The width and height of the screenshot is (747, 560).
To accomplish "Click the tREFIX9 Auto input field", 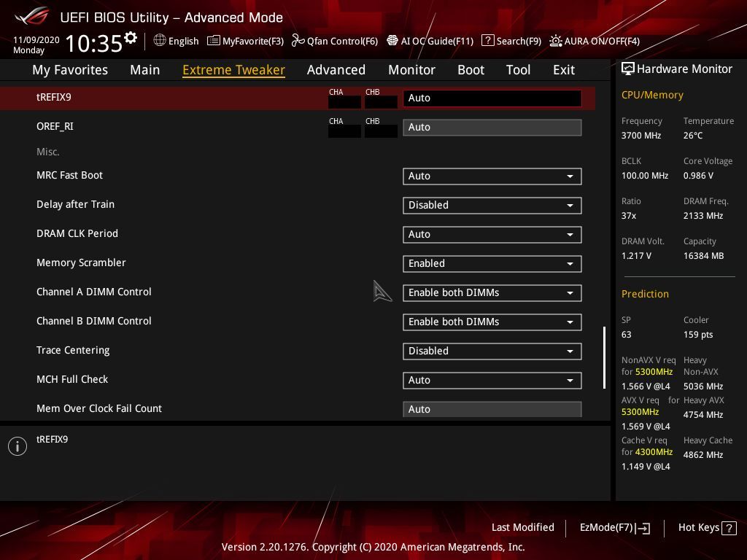I will [492, 98].
